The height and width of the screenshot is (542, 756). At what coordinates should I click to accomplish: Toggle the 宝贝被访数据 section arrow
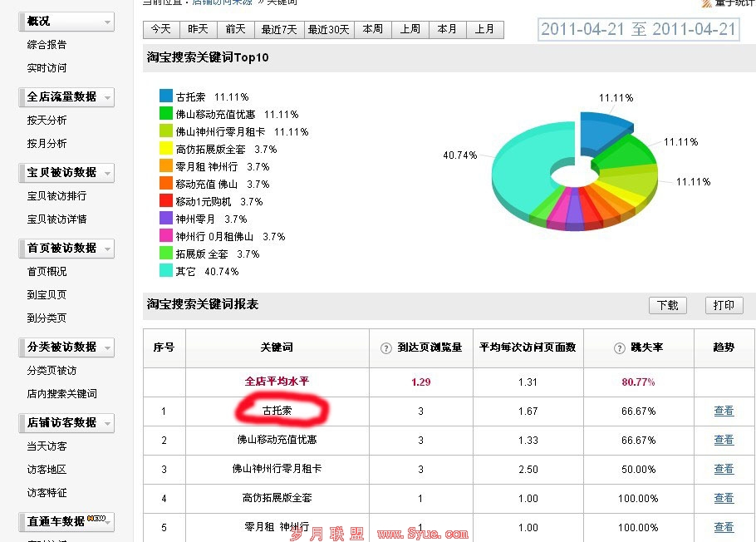click(107, 173)
